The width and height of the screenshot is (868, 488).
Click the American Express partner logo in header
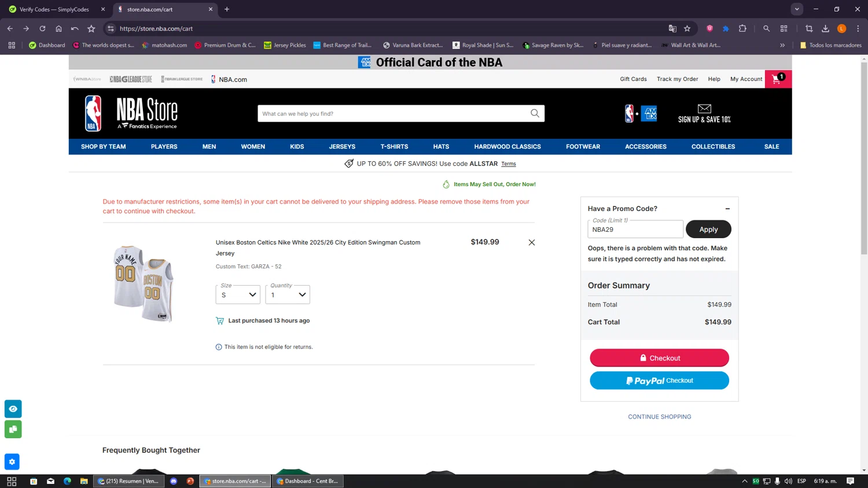pyautogui.click(x=649, y=114)
